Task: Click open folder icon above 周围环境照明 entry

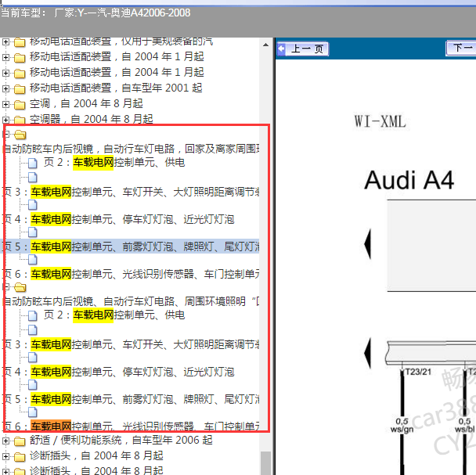Action: pos(20,287)
